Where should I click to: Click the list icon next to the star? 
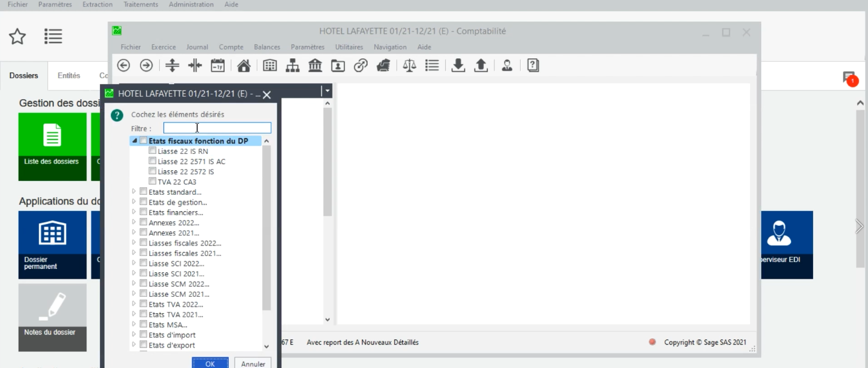(x=53, y=37)
